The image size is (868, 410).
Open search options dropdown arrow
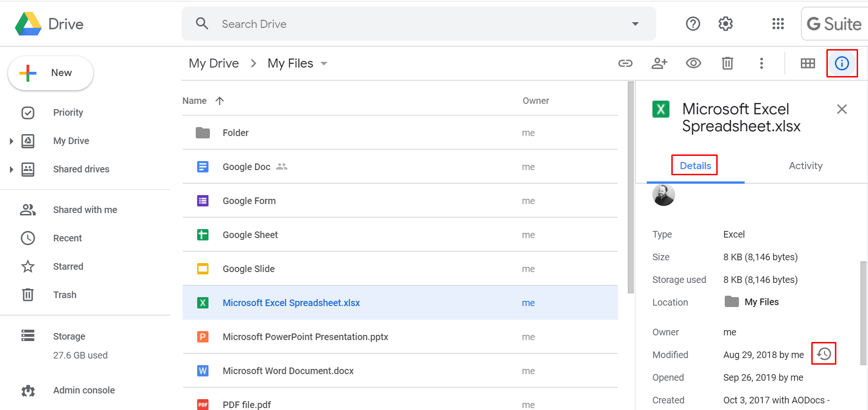[635, 24]
